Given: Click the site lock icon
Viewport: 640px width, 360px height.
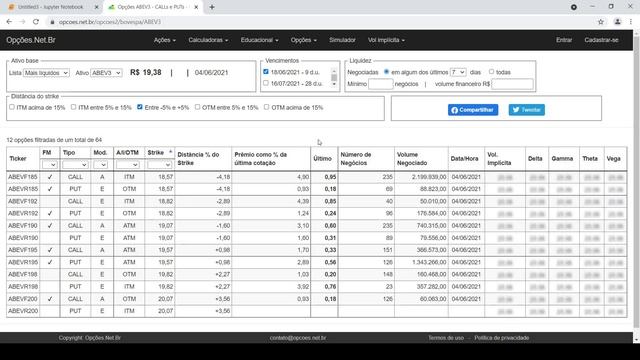Looking at the screenshot, I should [x=52, y=22].
